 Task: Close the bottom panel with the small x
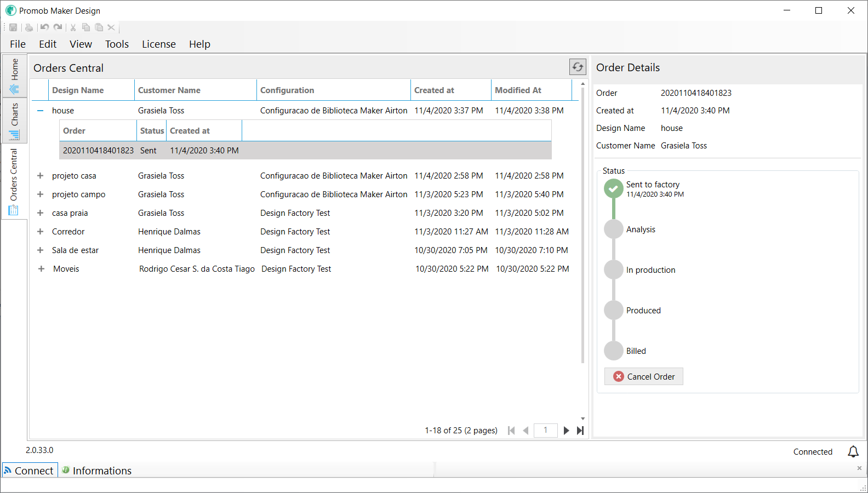[x=859, y=468]
